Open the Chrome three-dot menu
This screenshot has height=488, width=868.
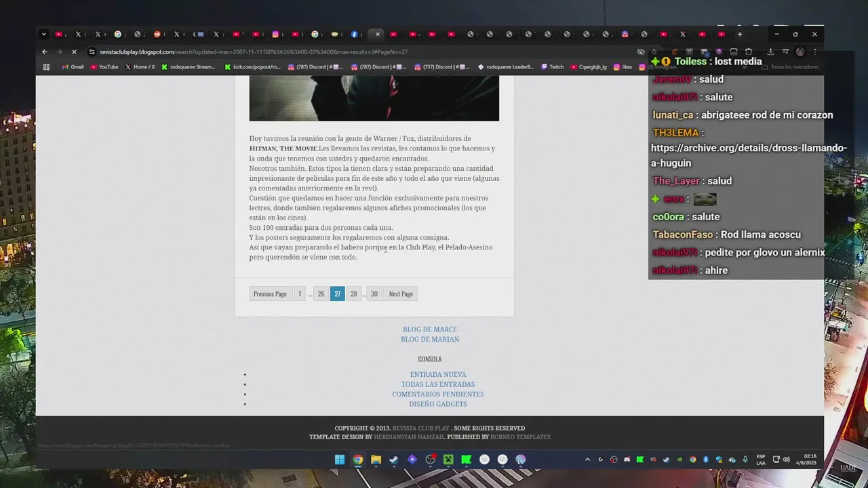pyautogui.click(x=814, y=52)
